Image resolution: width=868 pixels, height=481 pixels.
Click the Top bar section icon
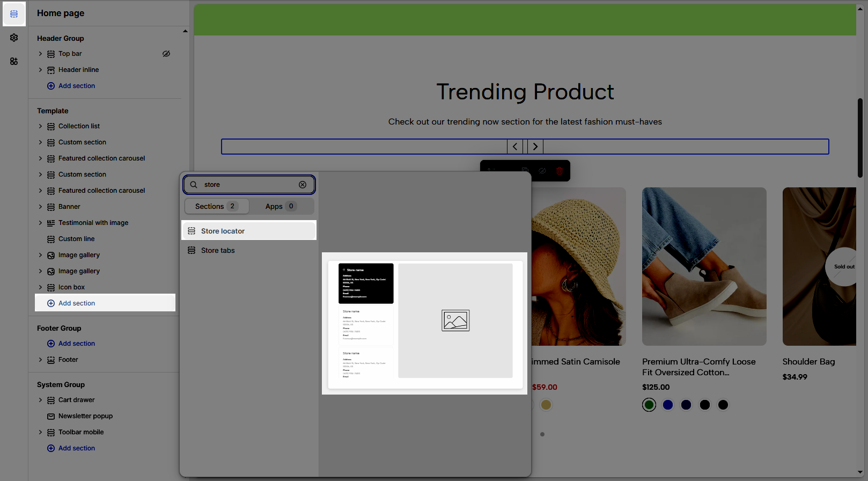pos(51,54)
